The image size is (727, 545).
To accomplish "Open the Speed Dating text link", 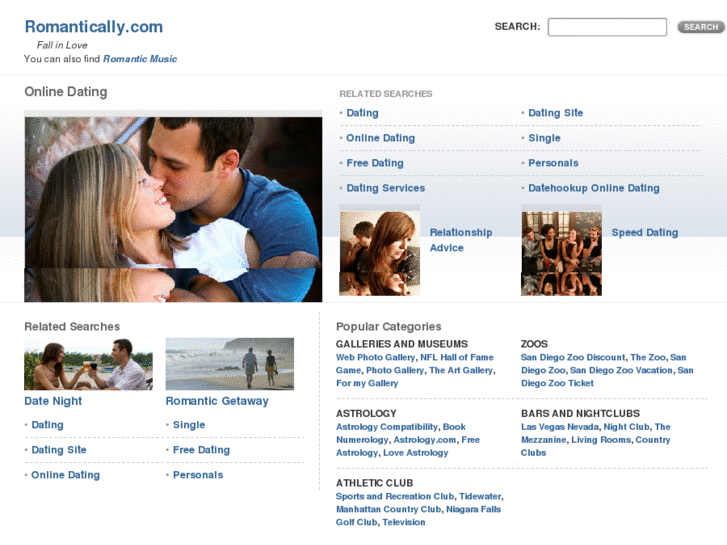I will click(x=644, y=232).
